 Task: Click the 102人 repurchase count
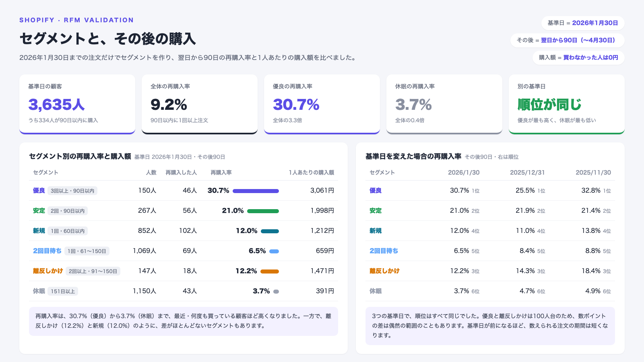[188, 231]
